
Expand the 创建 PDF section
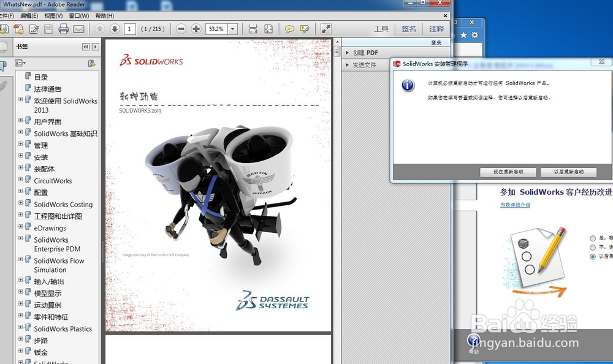pyautogui.click(x=347, y=52)
